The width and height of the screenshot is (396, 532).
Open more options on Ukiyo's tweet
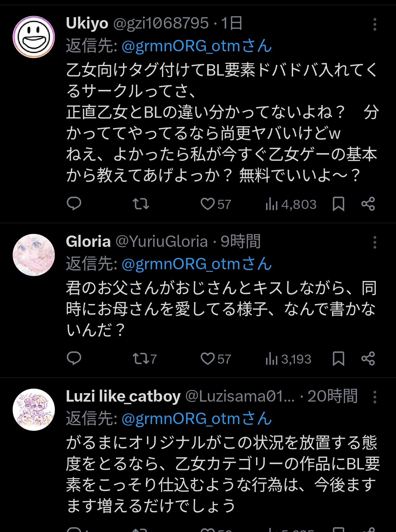click(x=375, y=24)
